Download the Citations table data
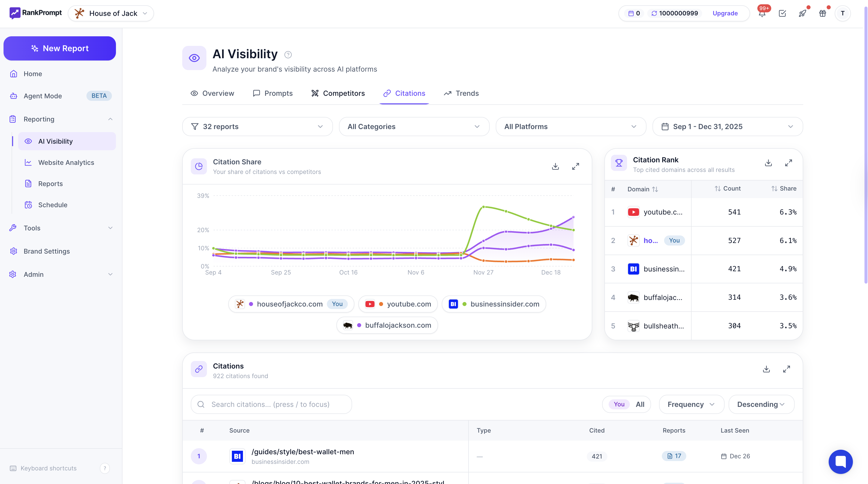Screen dimensions: 868x484 (766, 369)
